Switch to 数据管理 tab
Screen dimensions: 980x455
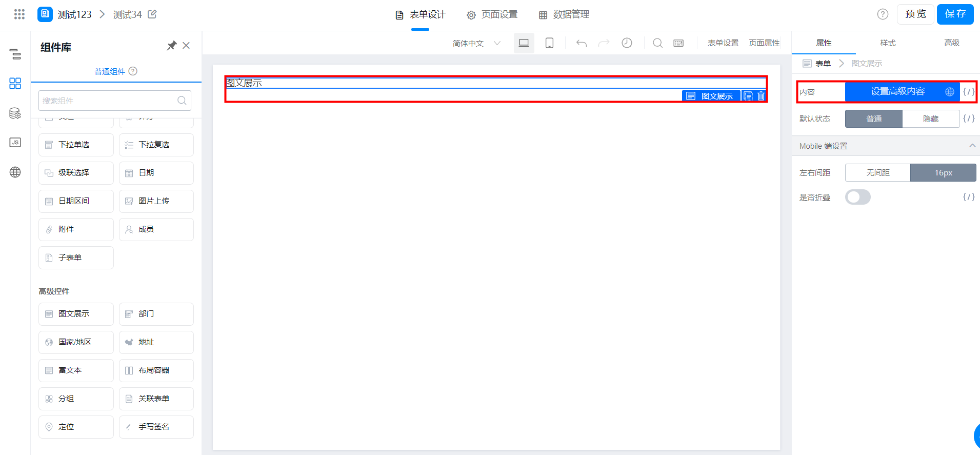click(x=564, y=15)
